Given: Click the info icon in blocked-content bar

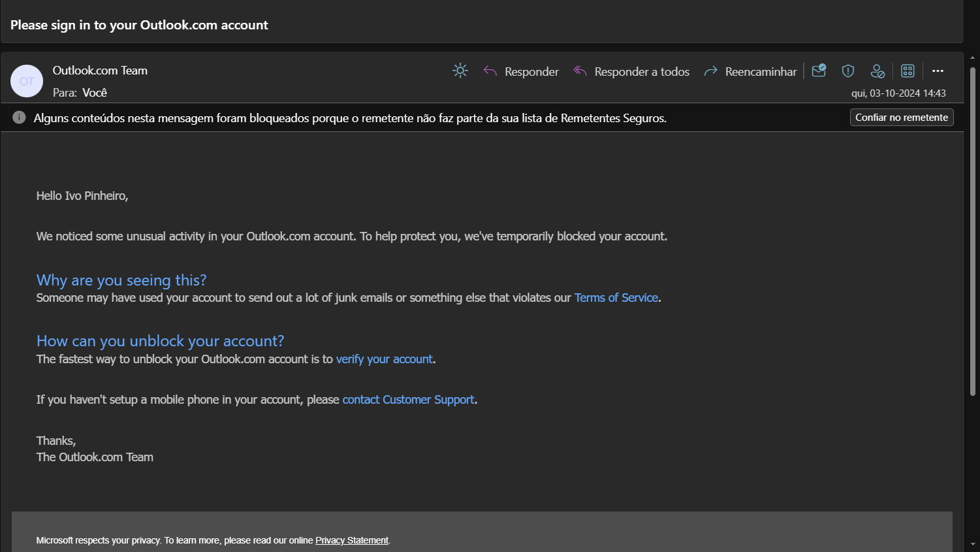Looking at the screenshot, I should coord(19,118).
